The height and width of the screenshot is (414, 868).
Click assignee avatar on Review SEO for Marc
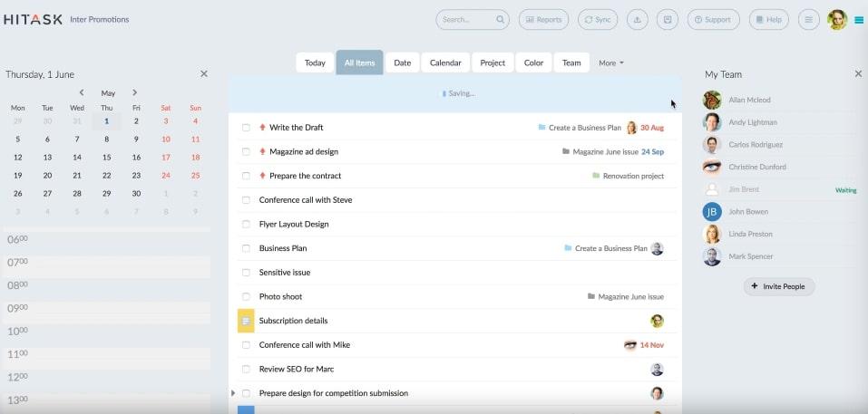[657, 370]
